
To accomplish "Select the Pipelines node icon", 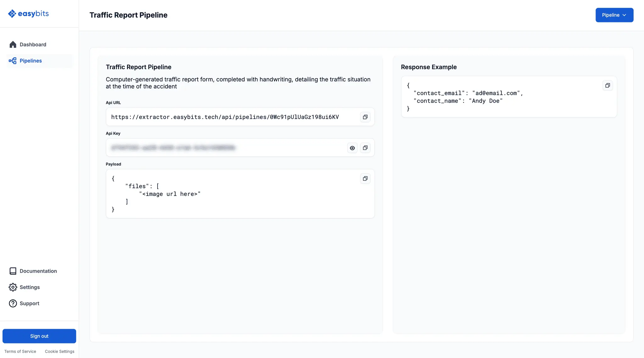I will click(13, 61).
